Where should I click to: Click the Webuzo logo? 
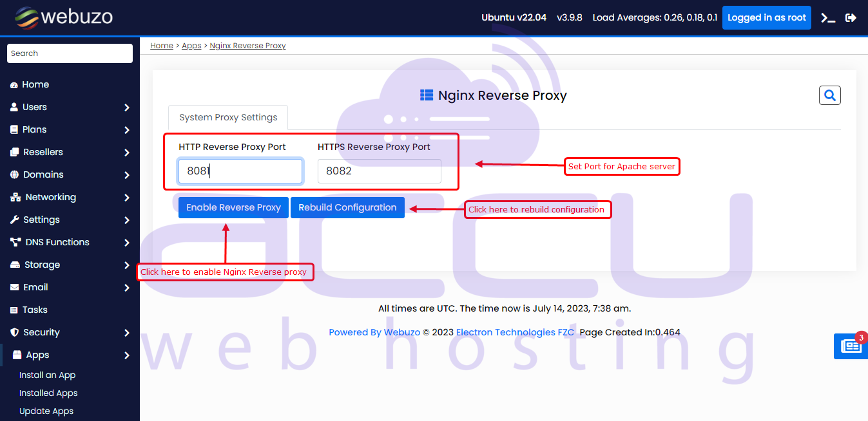tap(64, 17)
